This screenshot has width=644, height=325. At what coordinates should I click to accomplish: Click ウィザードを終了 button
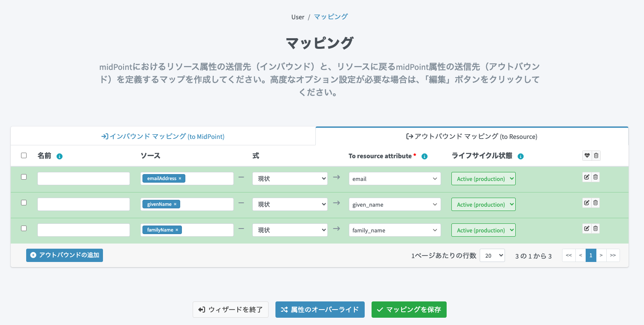click(230, 310)
